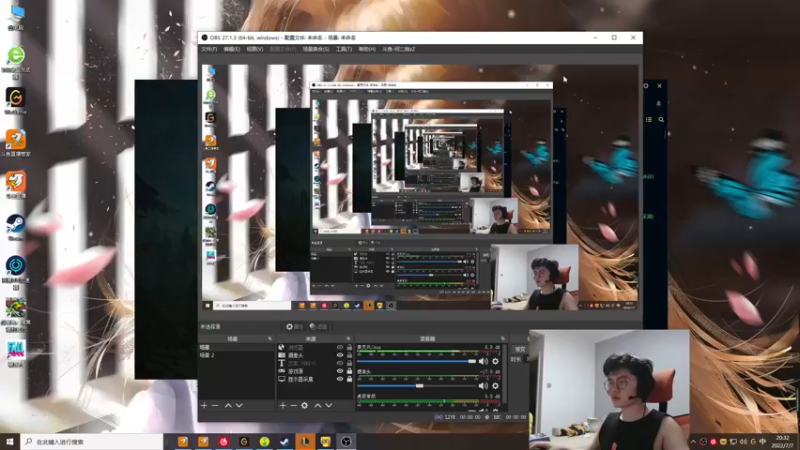
Task: Open the Douyu menu in the OBS menu bar
Action: point(398,49)
